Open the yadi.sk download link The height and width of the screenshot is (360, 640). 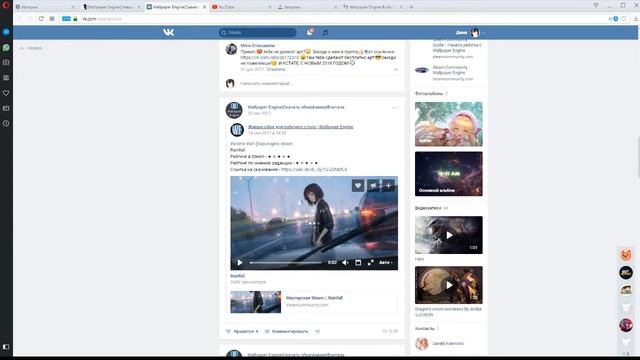pos(314,169)
